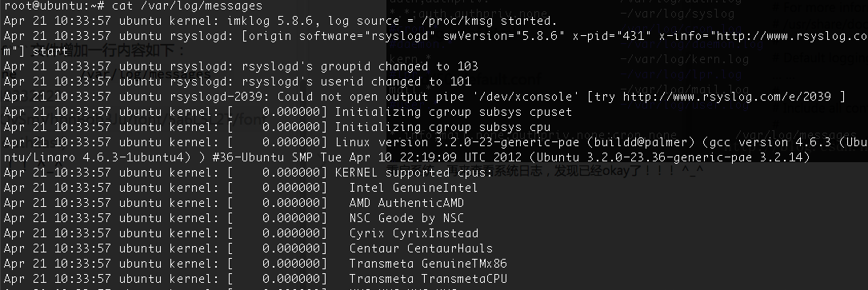Click the Centaur CentaurHauls entry

pyautogui.click(x=421, y=248)
